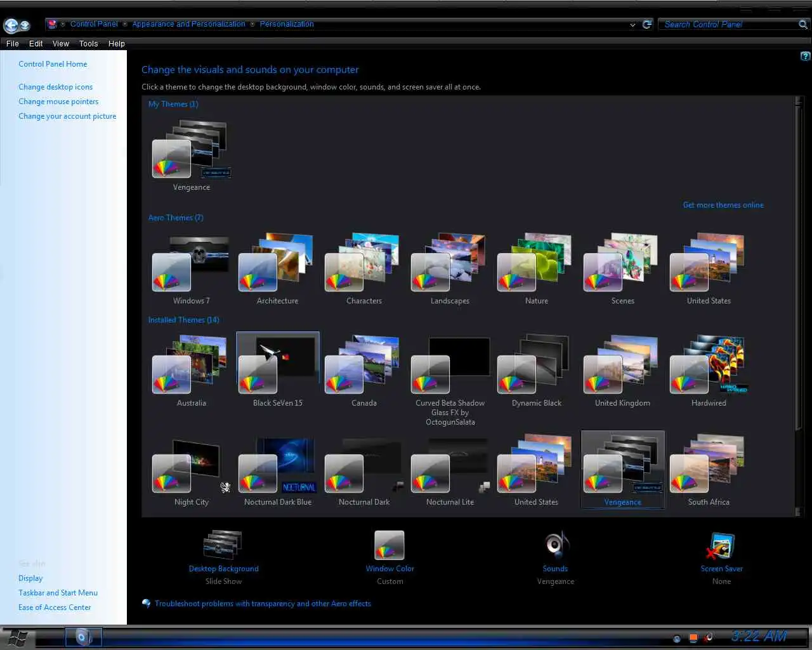Apply the South Africa theme
This screenshot has width=812, height=650.
coord(709,470)
